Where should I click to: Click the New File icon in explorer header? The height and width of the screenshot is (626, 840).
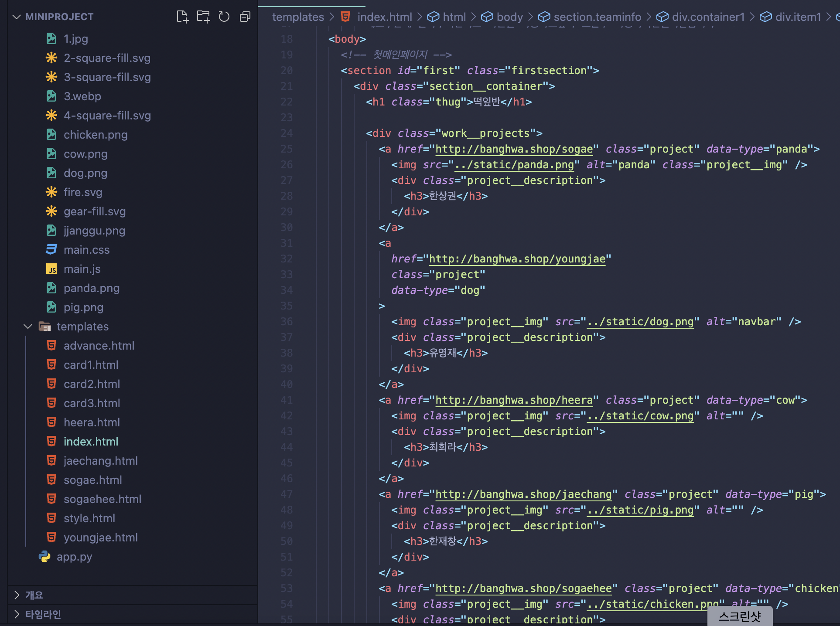pyautogui.click(x=182, y=17)
